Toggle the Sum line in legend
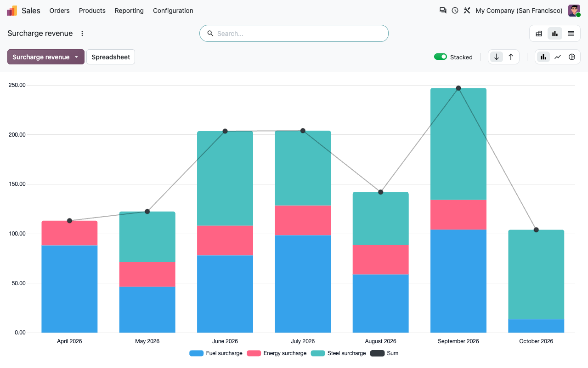This screenshot has width=588, height=368. pyautogui.click(x=384, y=353)
